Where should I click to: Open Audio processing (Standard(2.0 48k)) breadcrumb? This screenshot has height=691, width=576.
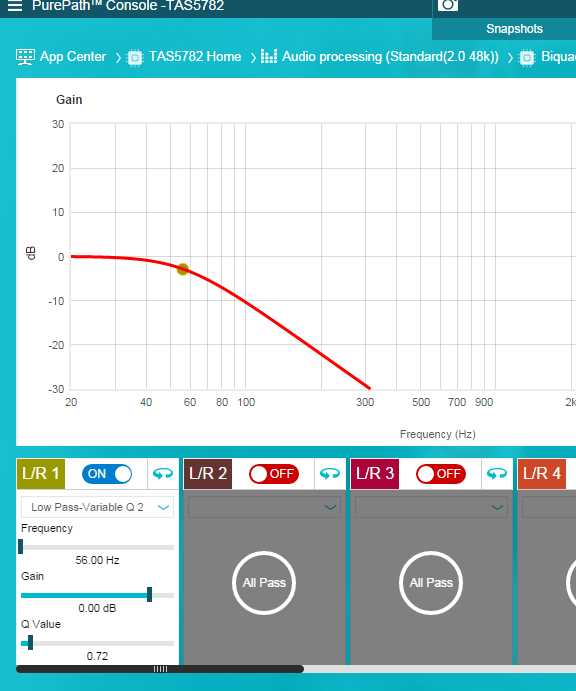390,56
